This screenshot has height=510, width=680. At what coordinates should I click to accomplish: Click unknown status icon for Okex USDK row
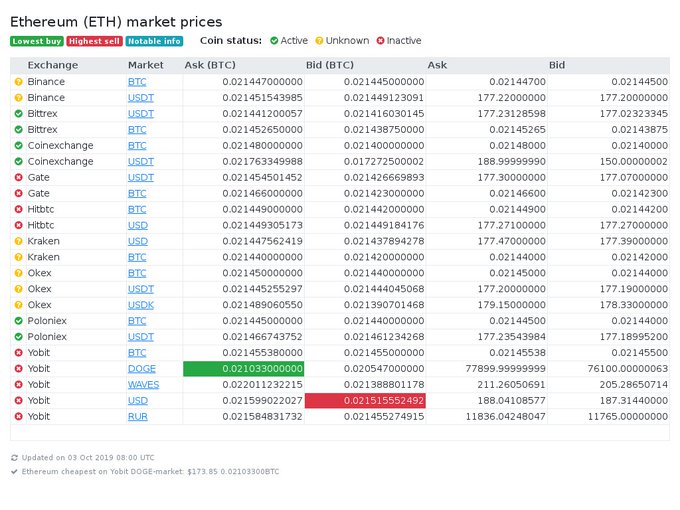[x=18, y=305]
